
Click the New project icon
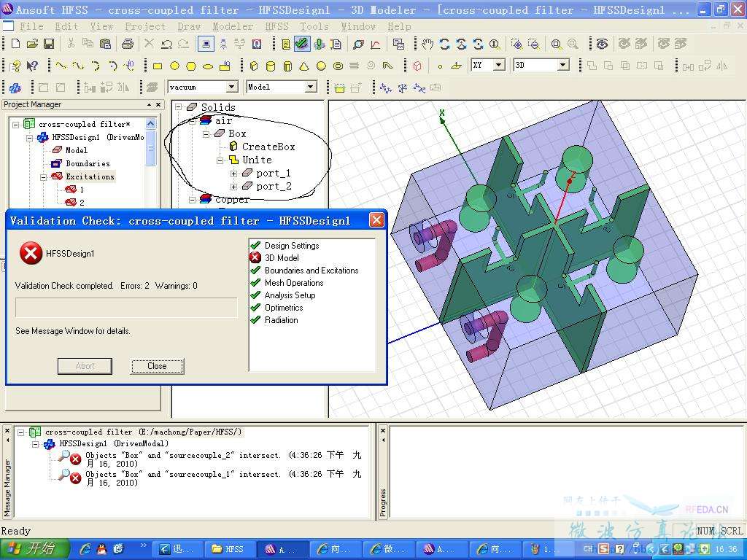click(16, 44)
